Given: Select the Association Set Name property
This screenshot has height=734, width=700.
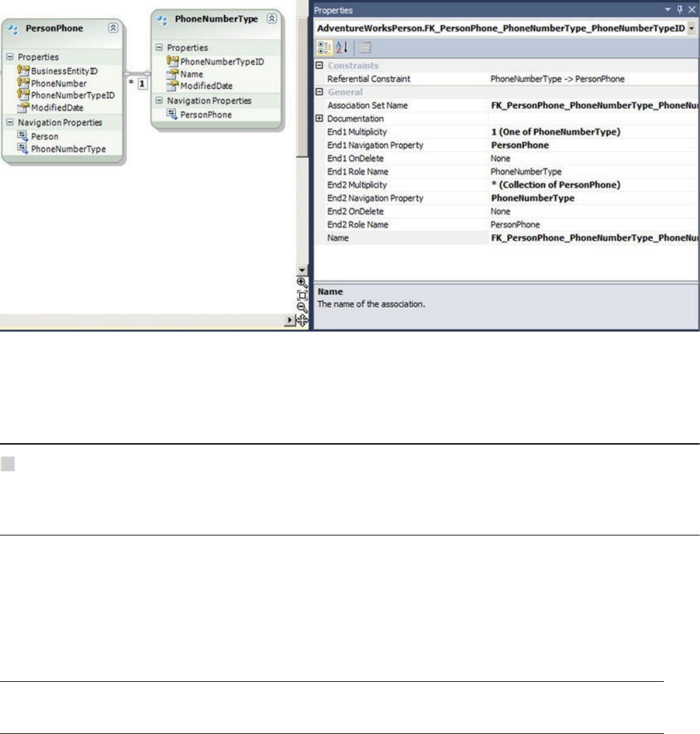Looking at the screenshot, I should pyautogui.click(x=507, y=106).
